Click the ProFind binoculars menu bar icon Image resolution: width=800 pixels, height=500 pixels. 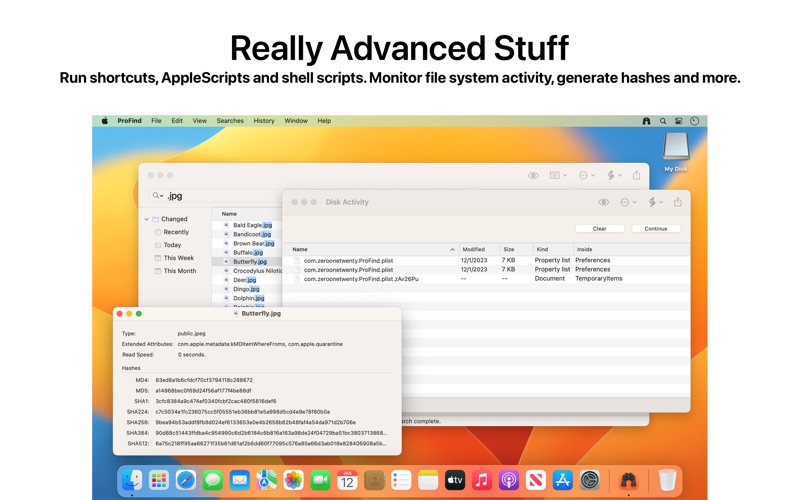coord(646,121)
